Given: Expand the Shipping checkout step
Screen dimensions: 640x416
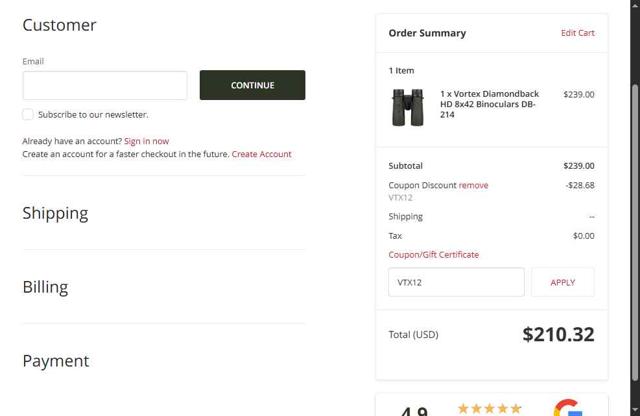Looking at the screenshot, I should click(55, 213).
